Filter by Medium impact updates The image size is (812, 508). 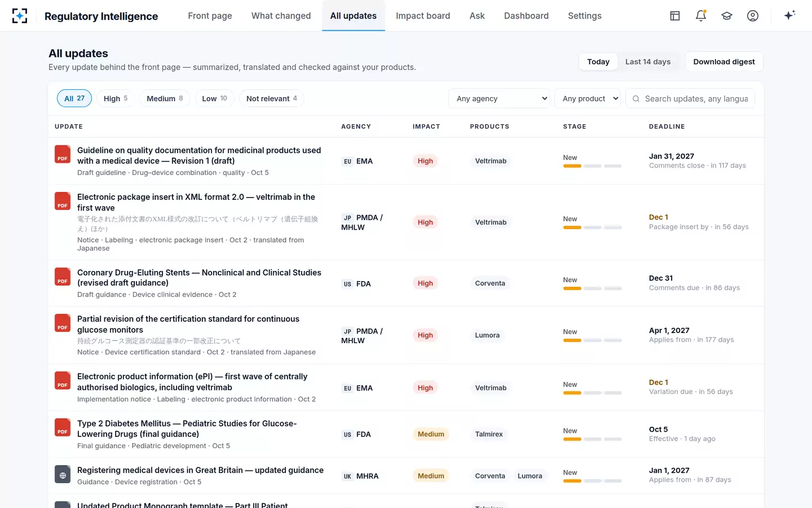pos(165,98)
